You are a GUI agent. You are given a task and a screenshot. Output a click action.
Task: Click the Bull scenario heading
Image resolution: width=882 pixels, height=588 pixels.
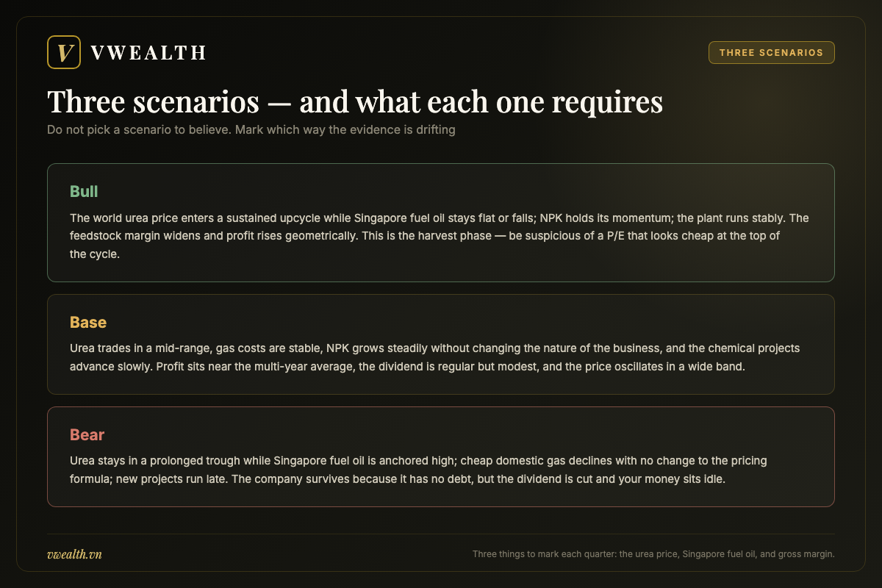(x=84, y=191)
